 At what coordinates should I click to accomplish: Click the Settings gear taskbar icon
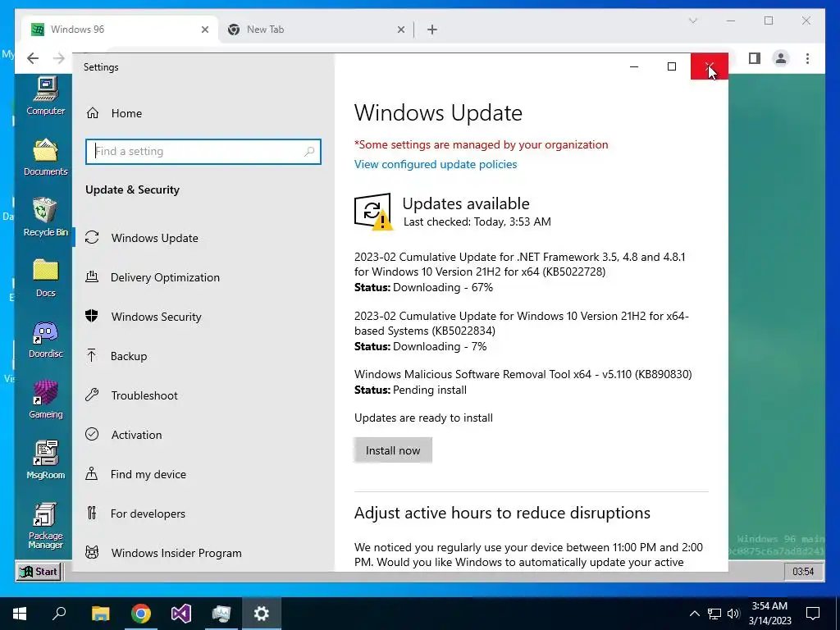[x=262, y=614]
